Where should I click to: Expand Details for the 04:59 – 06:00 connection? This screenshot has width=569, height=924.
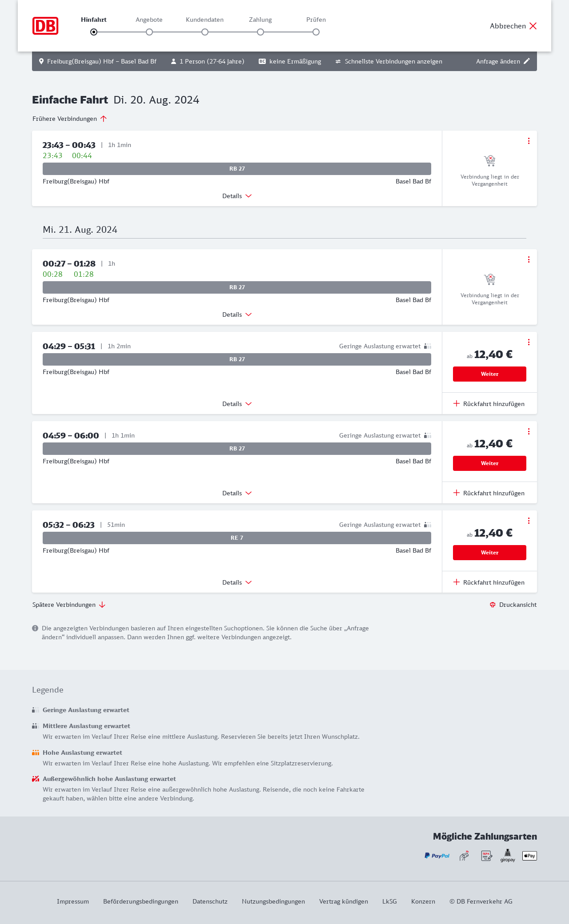[x=237, y=493]
